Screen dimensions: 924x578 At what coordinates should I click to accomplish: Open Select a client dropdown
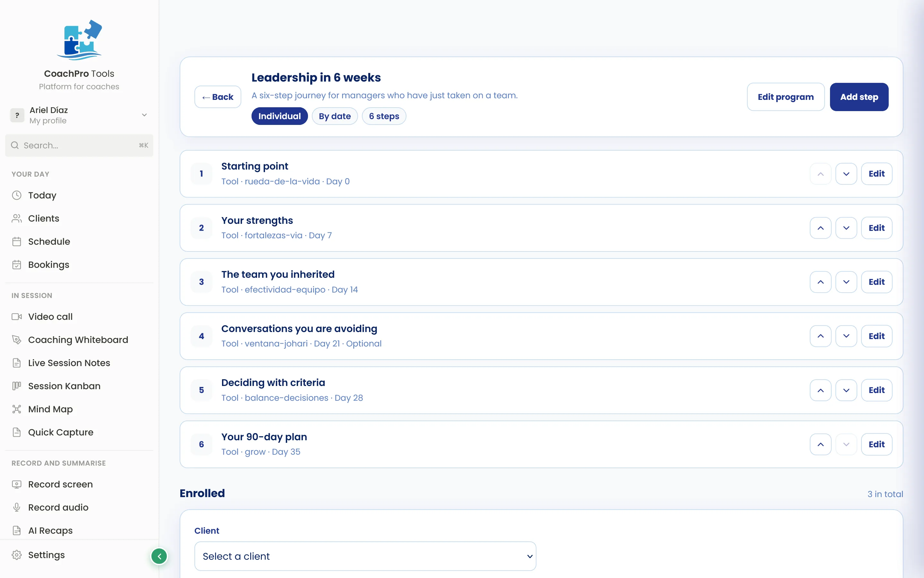[365, 556]
